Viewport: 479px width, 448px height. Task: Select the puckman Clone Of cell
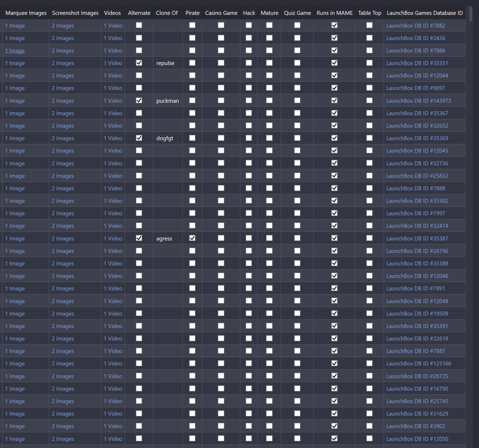click(x=168, y=101)
